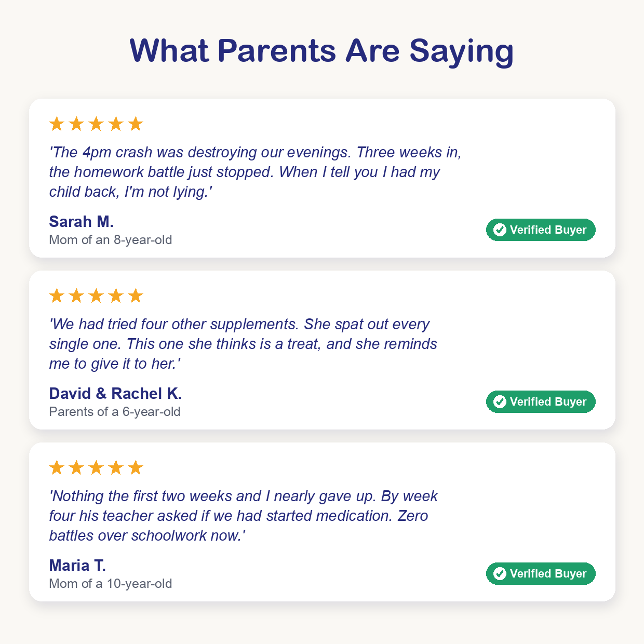644x644 pixels.
Task: Click the quote about teacher asking about medication
Action: [x=243, y=516]
